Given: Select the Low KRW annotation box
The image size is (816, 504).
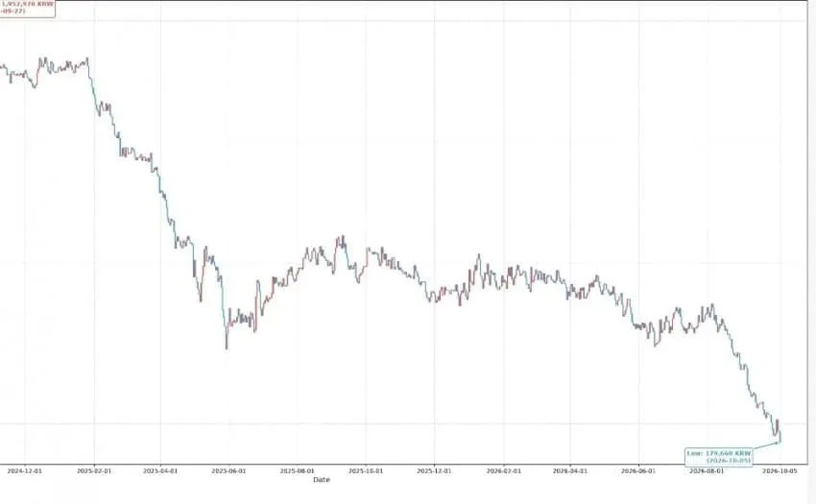Looking at the screenshot, I should [719, 457].
